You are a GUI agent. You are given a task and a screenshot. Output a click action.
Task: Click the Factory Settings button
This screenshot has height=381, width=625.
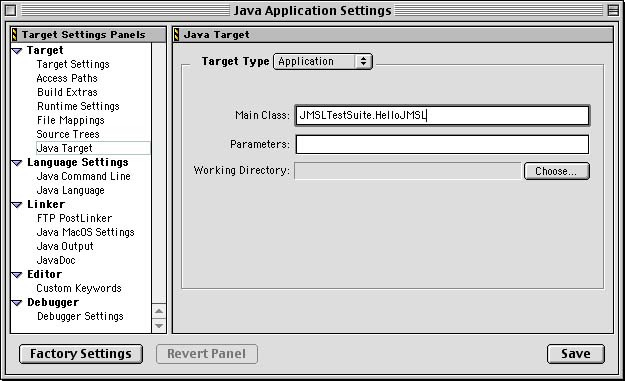click(x=81, y=354)
